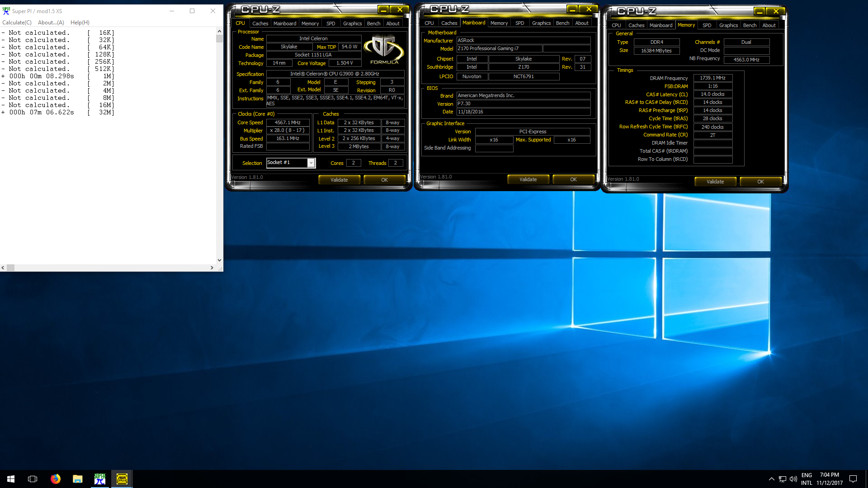Click OK in the Mainboard window
Screen dimensions: 868x488
click(x=573, y=179)
